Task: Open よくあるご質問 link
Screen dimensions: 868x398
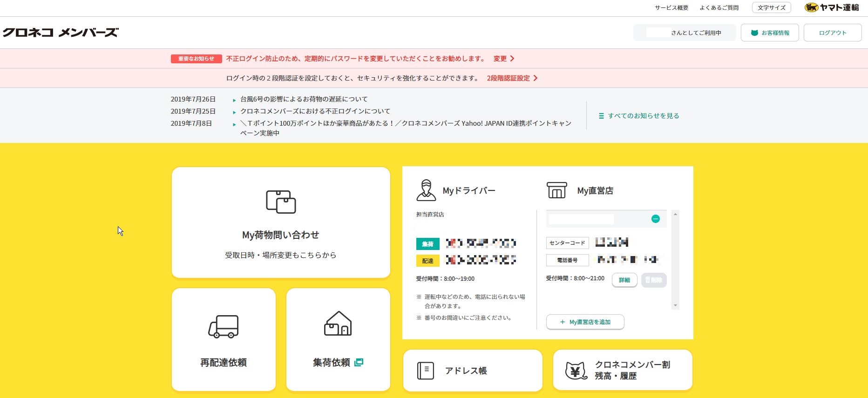Action: click(719, 8)
